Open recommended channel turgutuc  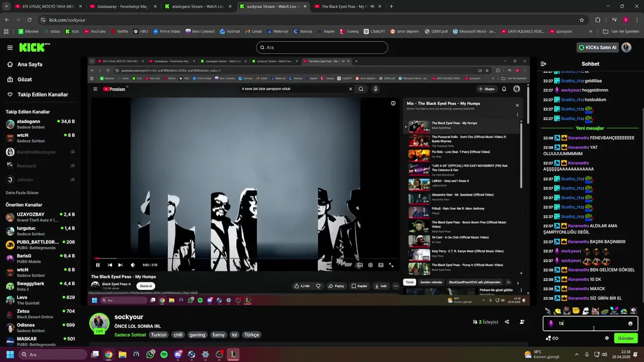[x=40, y=231]
